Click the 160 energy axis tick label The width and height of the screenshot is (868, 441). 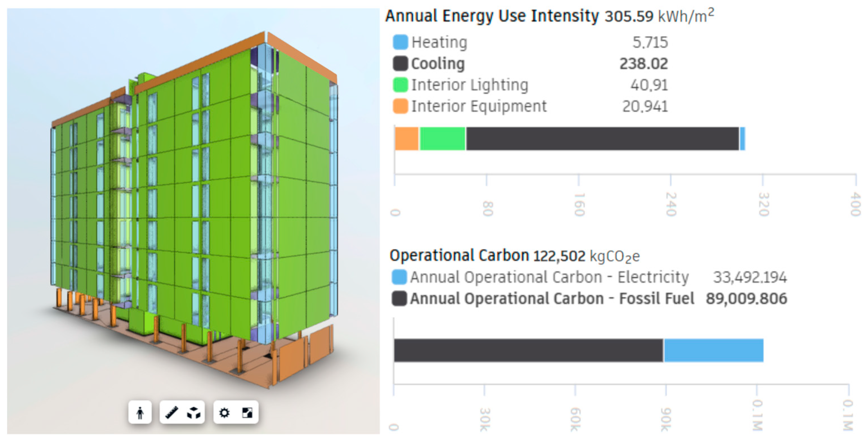click(579, 204)
